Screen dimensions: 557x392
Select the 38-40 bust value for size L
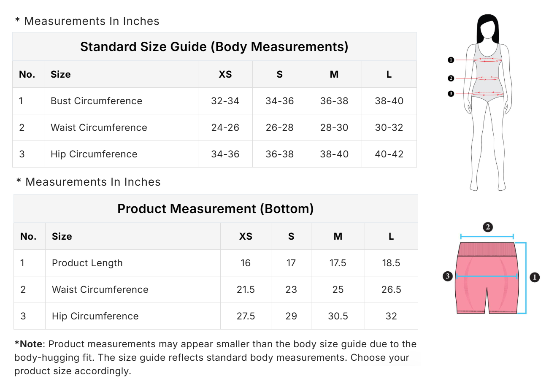point(389,101)
